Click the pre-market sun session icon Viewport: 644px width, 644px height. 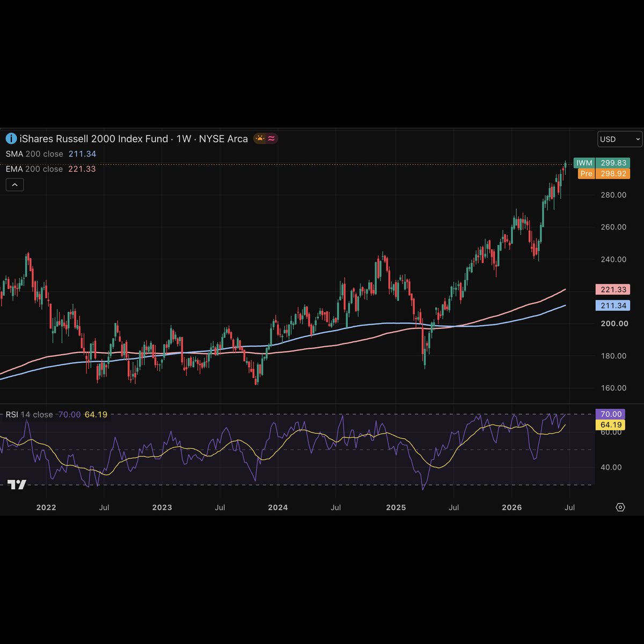pos(260,138)
